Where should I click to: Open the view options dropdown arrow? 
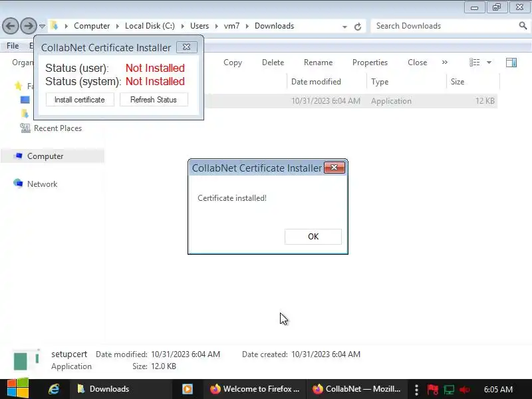coord(489,63)
